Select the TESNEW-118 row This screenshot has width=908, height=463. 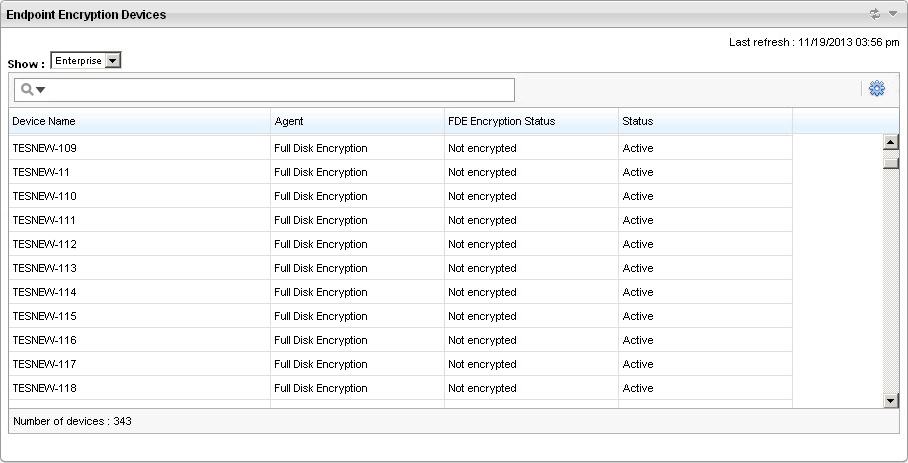[45, 388]
